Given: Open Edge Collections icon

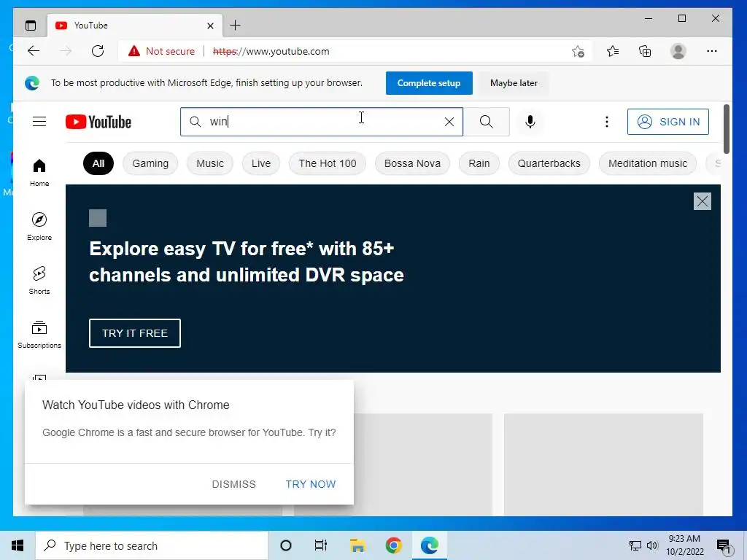Looking at the screenshot, I should [x=645, y=51].
